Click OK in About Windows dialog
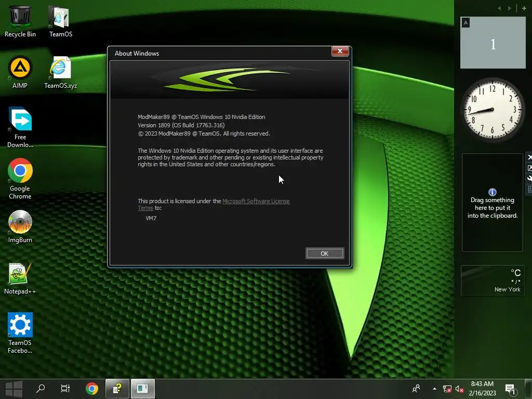The image size is (532, 399). click(x=325, y=254)
